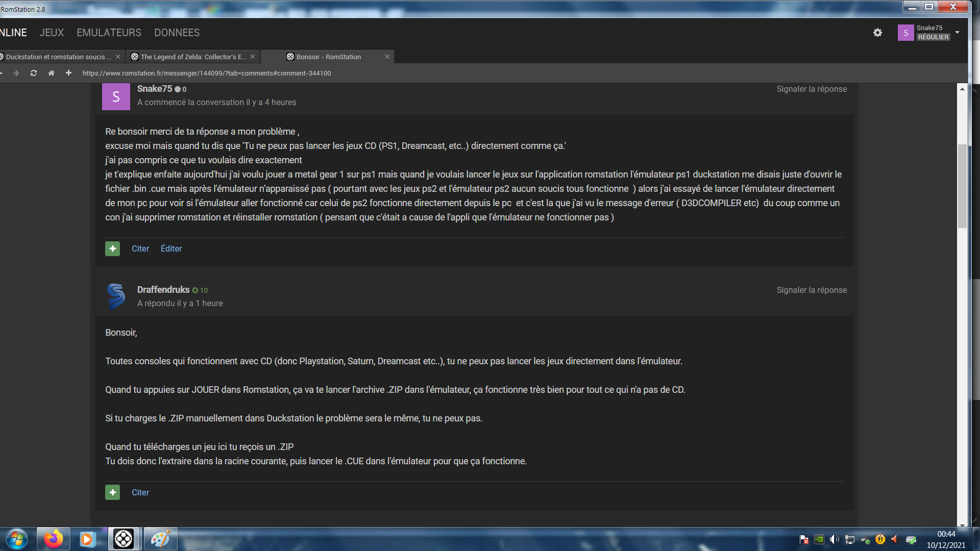
Task: Click the NVIDIA tray icon
Action: pos(819,539)
